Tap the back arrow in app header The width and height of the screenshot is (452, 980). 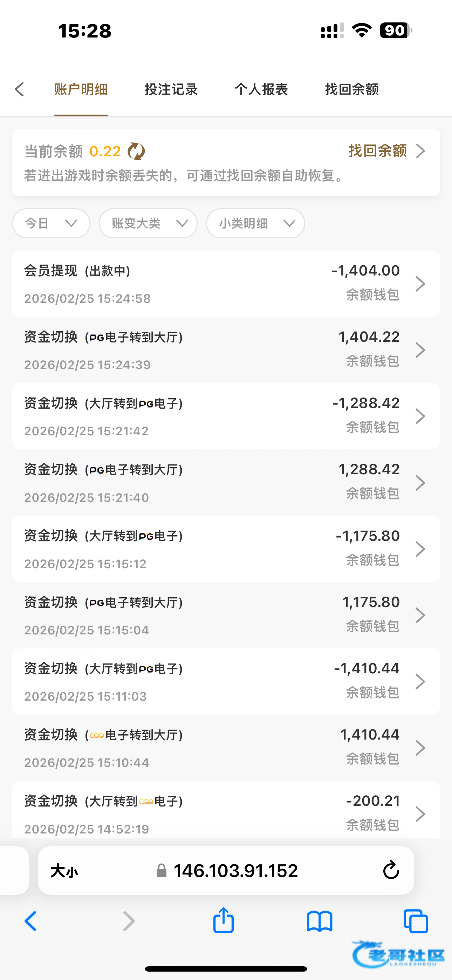(20, 90)
